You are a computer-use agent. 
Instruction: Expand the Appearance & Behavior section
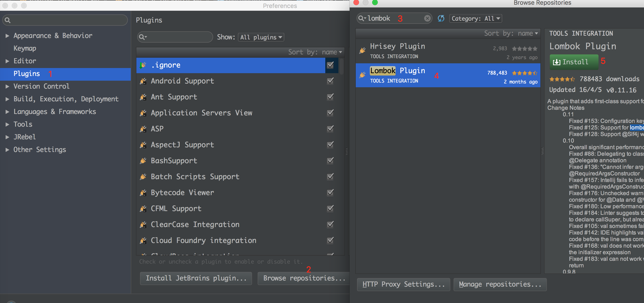point(7,36)
